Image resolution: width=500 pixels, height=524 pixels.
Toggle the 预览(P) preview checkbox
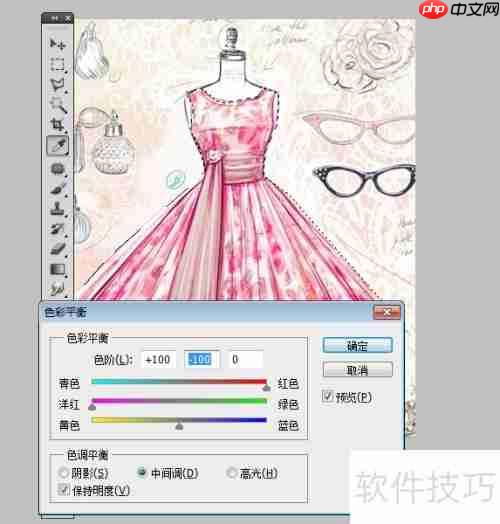pos(327,397)
